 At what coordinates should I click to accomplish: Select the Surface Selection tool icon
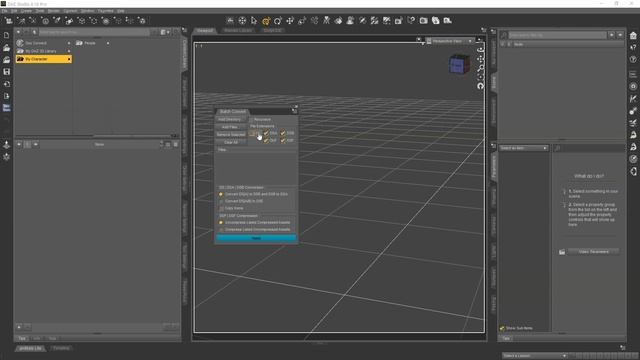[x=338, y=21]
